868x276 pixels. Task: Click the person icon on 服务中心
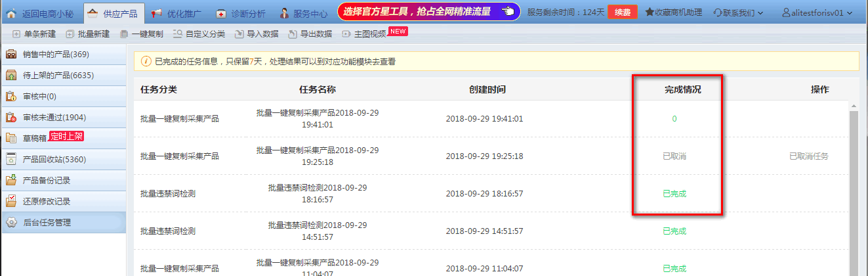(285, 12)
